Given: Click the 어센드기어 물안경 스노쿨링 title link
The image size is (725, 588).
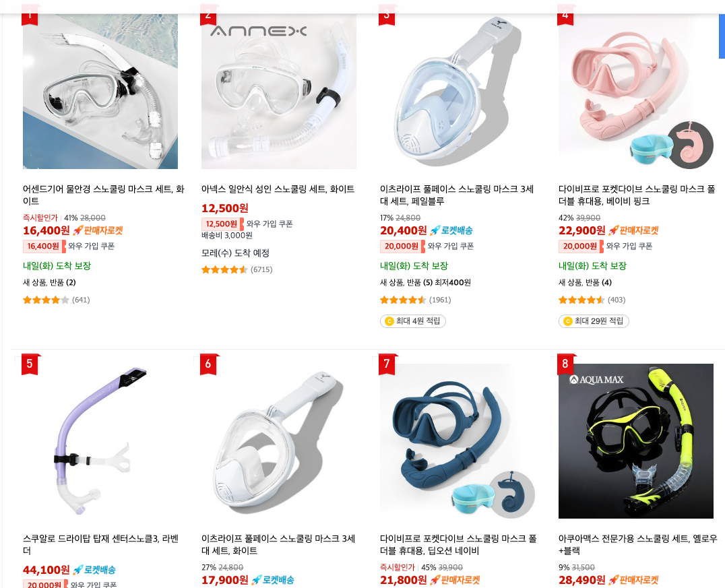Looking at the screenshot, I should pos(104,195).
